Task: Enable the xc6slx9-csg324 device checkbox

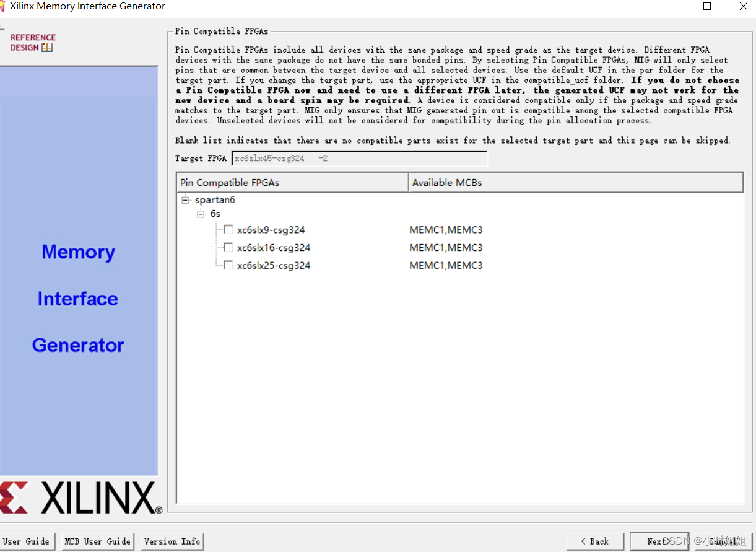Action: pos(228,229)
